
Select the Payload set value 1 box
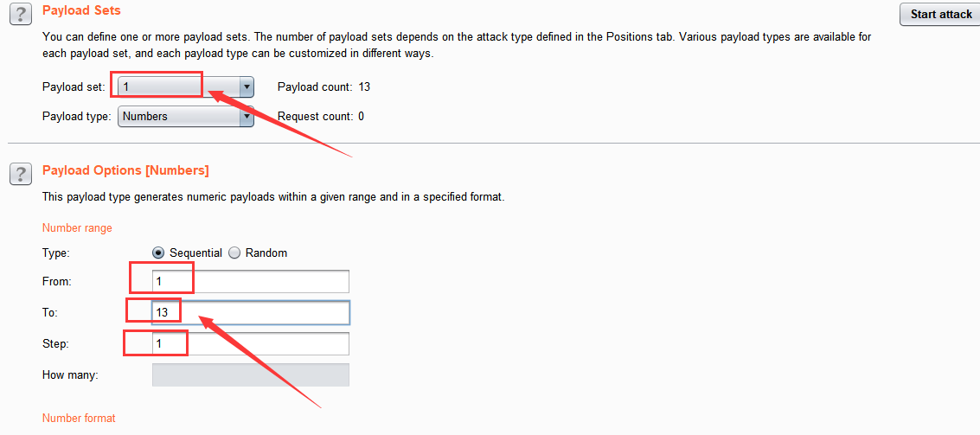[179, 86]
